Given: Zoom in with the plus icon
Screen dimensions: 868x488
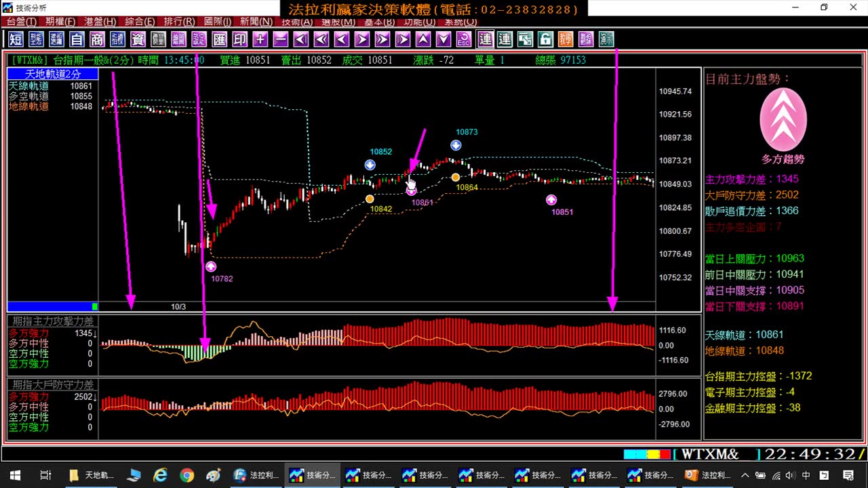Looking at the screenshot, I should pos(260,39).
